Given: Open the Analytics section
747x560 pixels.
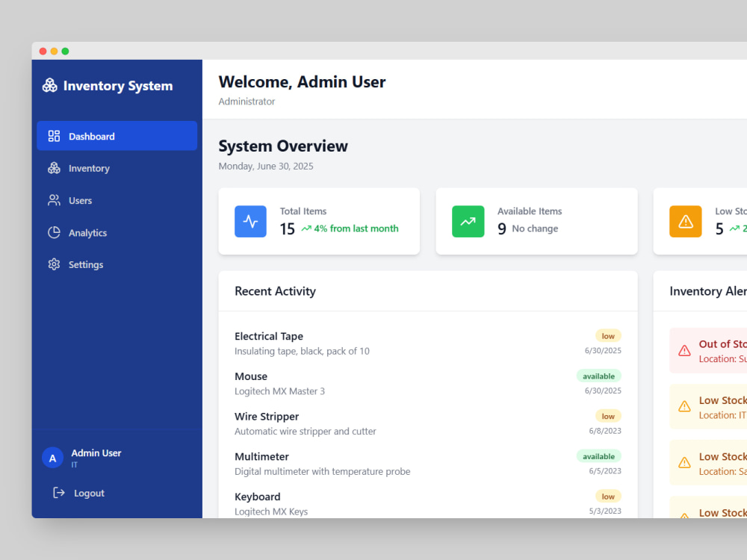Looking at the screenshot, I should coord(117,232).
